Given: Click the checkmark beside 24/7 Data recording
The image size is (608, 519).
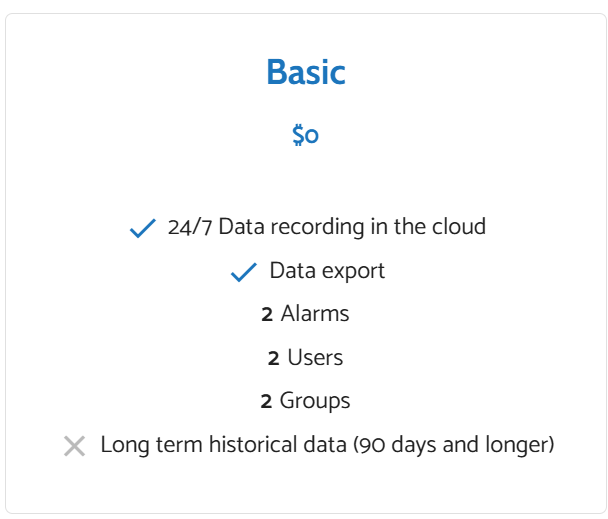Looking at the screenshot, I should pyautogui.click(x=143, y=229).
